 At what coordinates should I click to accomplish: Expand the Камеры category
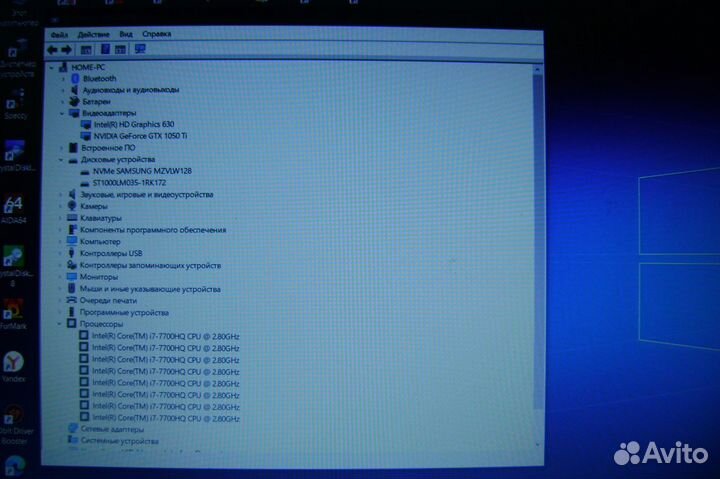pos(60,206)
